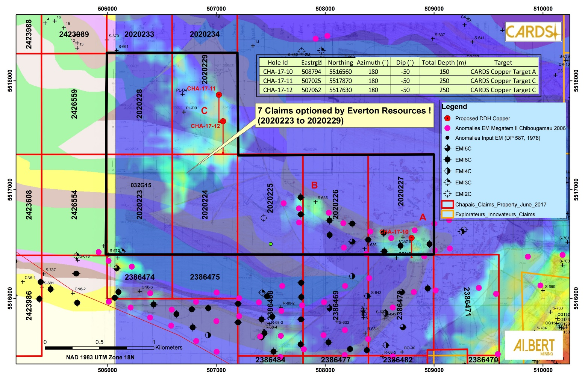588x380 pixels.
Task: Click the magenta Megatem II anomalies legend dot
Action: click(x=447, y=128)
